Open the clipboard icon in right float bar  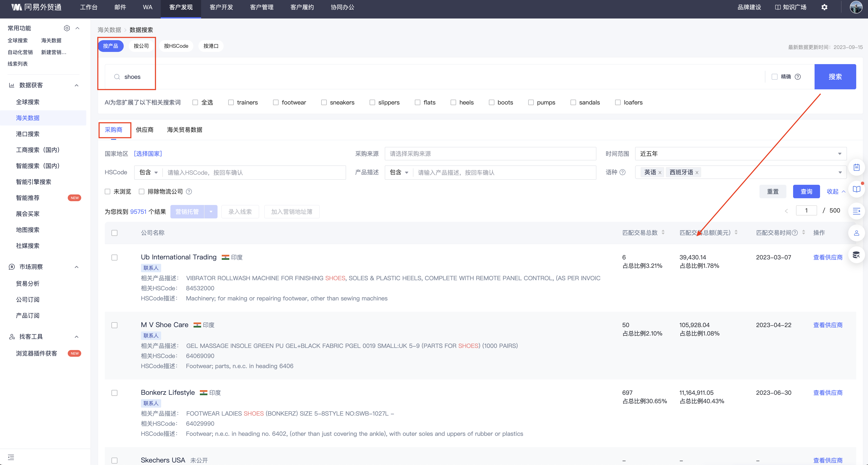pyautogui.click(x=856, y=167)
